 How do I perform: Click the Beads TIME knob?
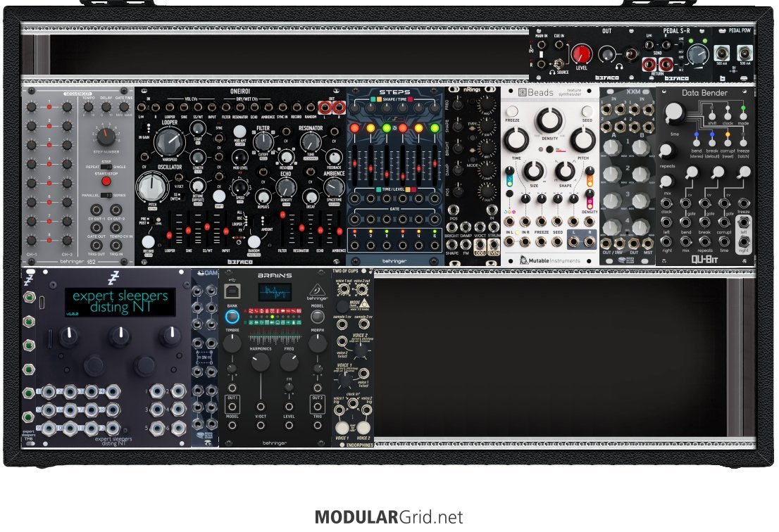pos(517,140)
